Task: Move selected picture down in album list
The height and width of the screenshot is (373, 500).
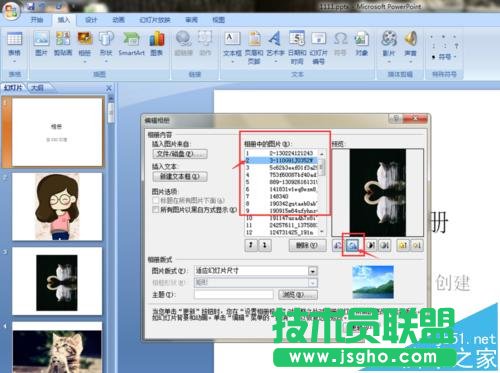Action: point(265,245)
